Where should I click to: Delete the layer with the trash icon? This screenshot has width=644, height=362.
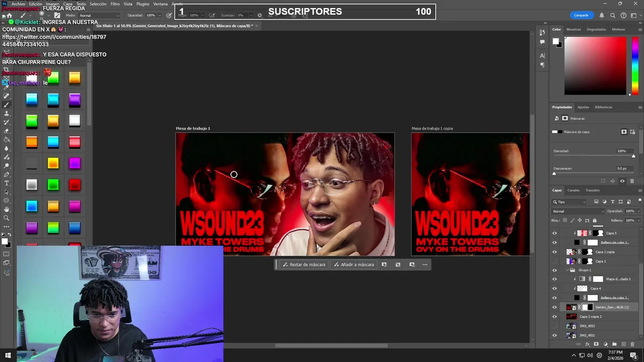point(633,344)
